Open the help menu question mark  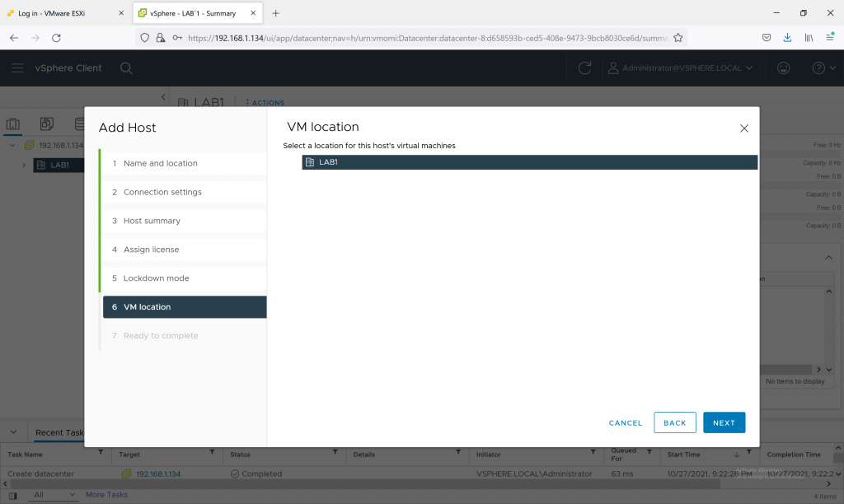tap(823, 68)
